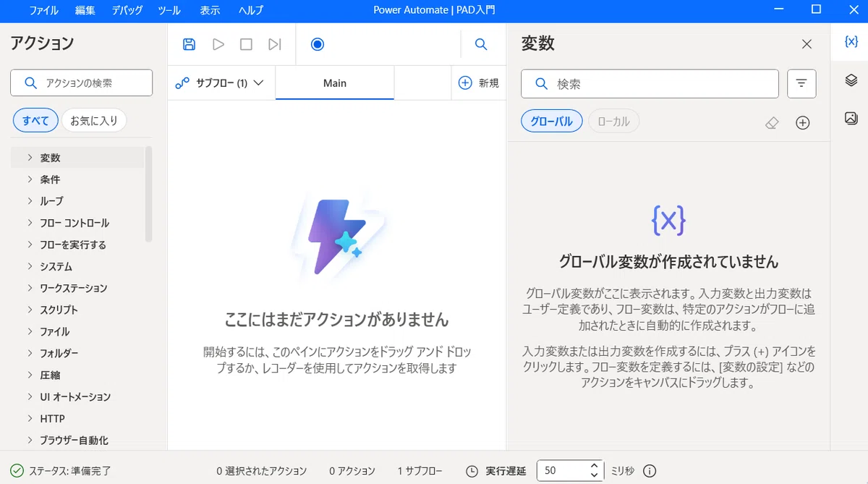This screenshot has width=868, height=484.
Task: Click the サブフロー branch icon
Action: click(x=182, y=83)
